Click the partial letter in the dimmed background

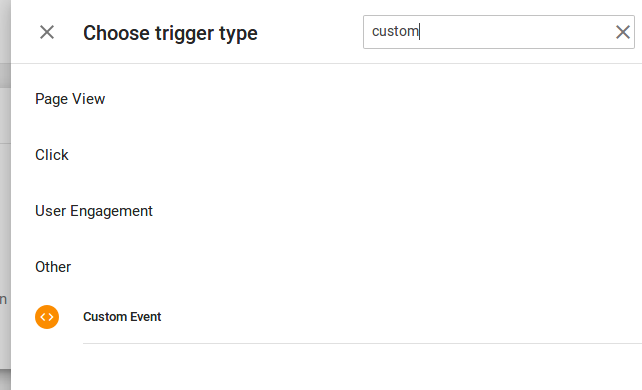pyautogui.click(x=3, y=300)
